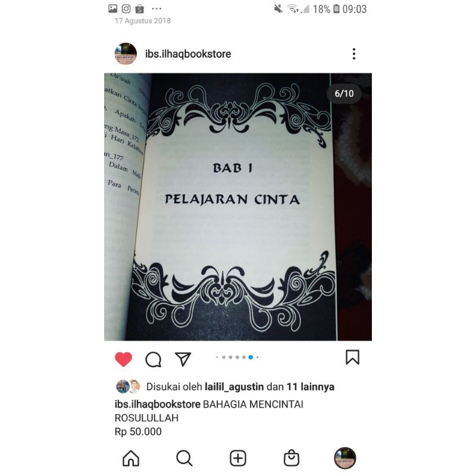Screen dimensions: 476x476
Task: Open comments with the speech bubble icon
Action: (x=154, y=359)
